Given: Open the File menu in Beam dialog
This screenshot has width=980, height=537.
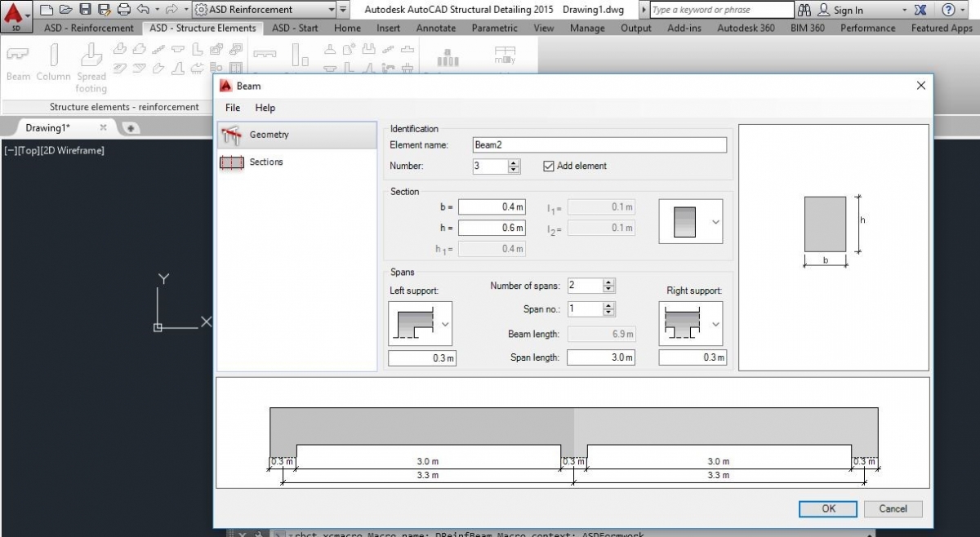Looking at the screenshot, I should [x=233, y=108].
